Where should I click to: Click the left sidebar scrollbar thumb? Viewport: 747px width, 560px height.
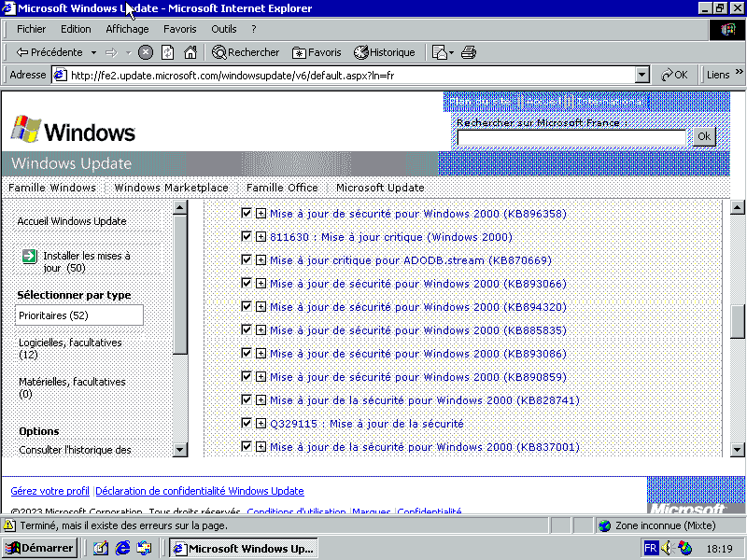click(x=180, y=285)
